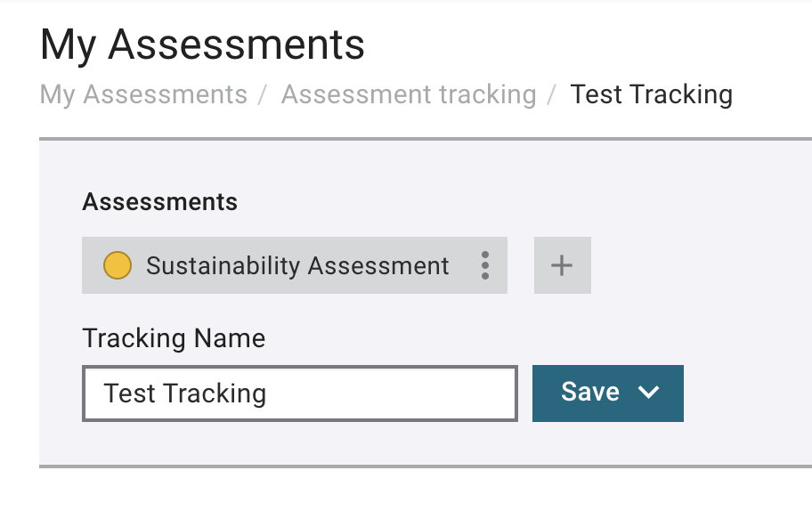Navigate to Assessment tracking breadcrumb

point(409,94)
